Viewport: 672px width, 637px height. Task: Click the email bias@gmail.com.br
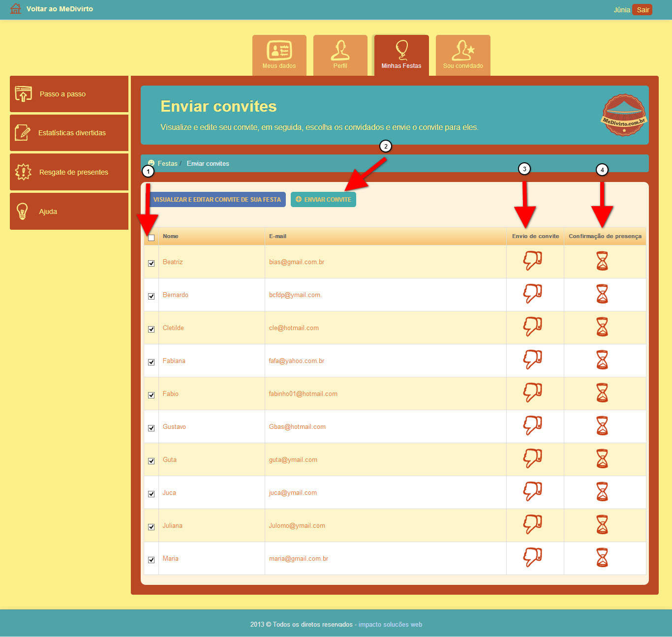coord(297,262)
